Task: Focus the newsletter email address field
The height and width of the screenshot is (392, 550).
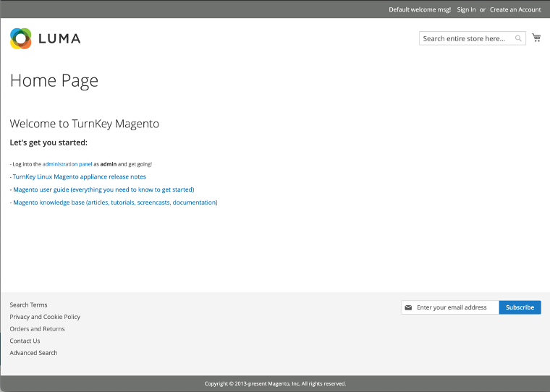Action: [450, 307]
